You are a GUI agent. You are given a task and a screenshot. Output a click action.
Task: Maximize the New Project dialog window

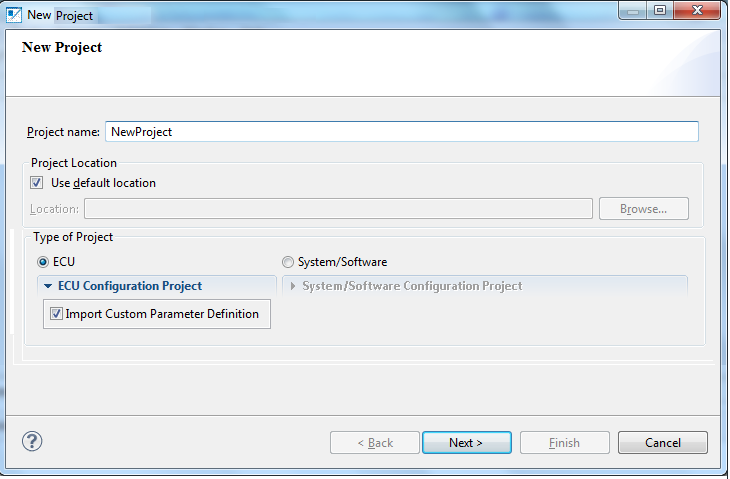(x=660, y=11)
